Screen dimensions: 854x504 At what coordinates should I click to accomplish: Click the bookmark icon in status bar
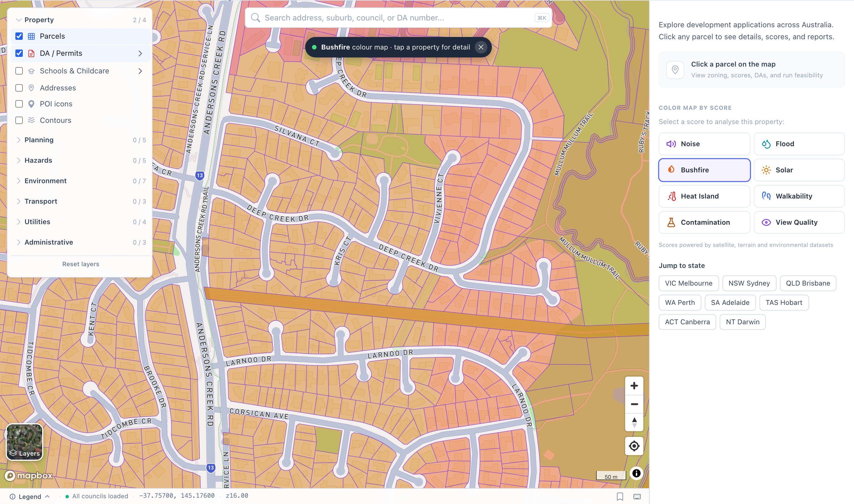pyautogui.click(x=620, y=497)
